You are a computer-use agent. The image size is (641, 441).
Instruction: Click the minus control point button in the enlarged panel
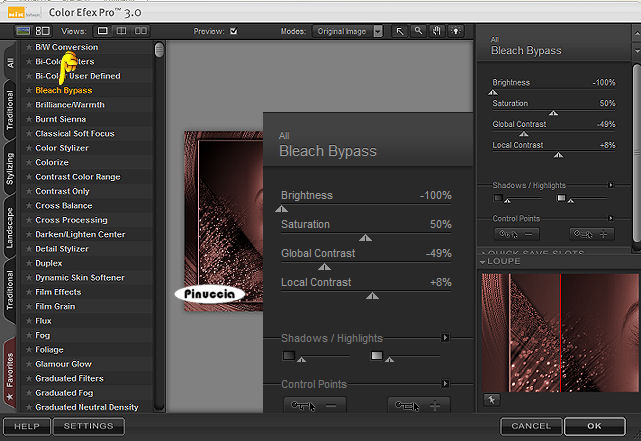click(x=315, y=405)
